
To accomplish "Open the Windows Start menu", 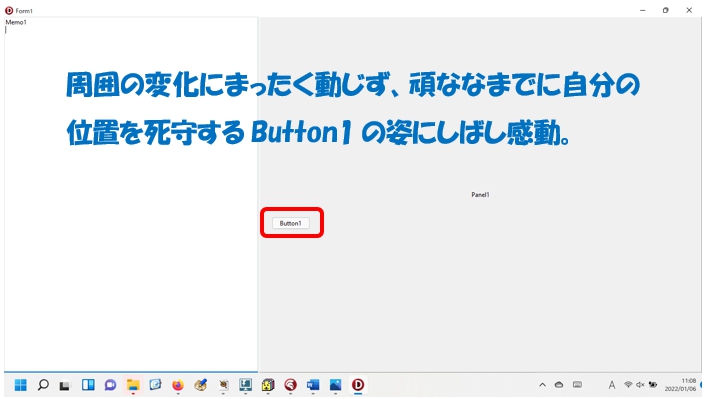I will pyautogui.click(x=21, y=385).
